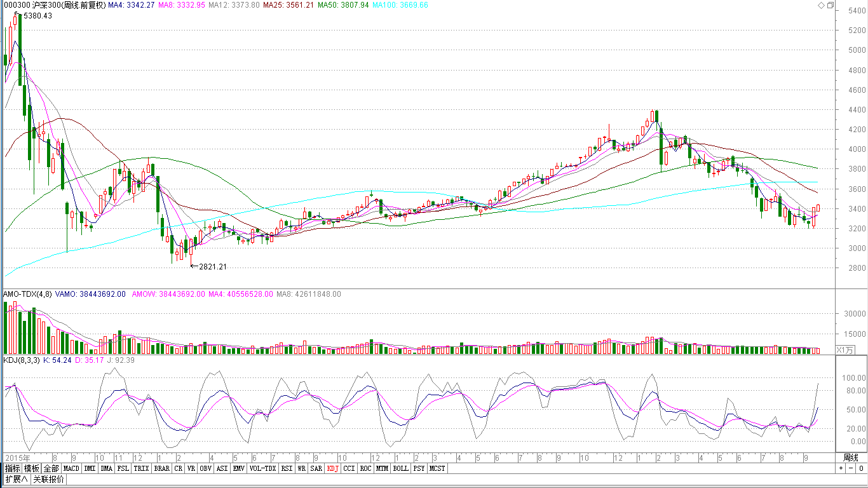Select the ASI indicator tab
The height and width of the screenshot is (488, 868).
pos(222,469)
